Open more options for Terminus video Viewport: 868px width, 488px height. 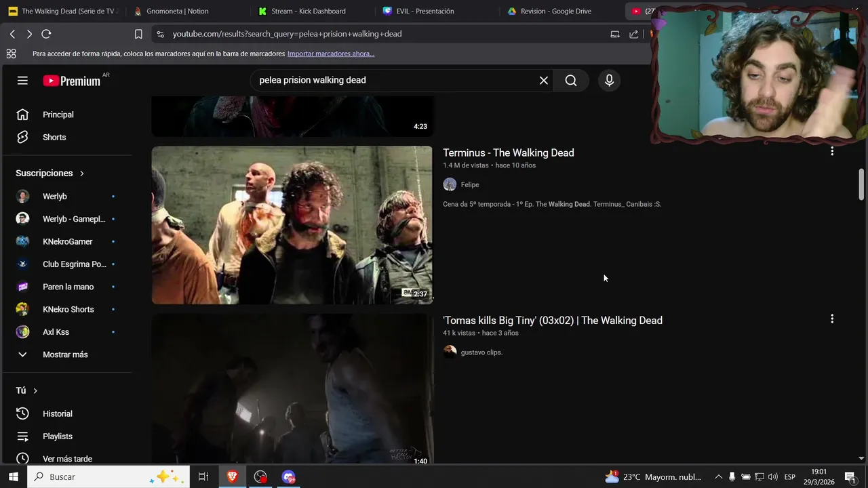point(832,151)
